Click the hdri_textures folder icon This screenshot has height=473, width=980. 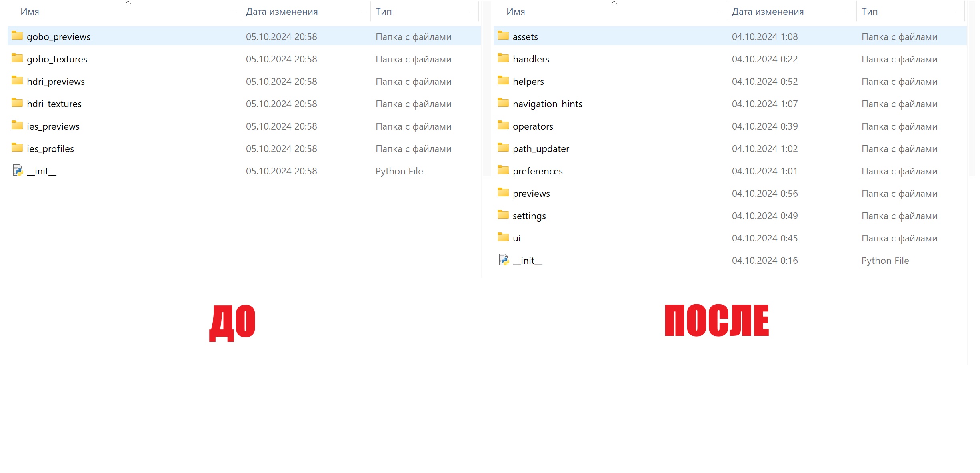point(17,103)
